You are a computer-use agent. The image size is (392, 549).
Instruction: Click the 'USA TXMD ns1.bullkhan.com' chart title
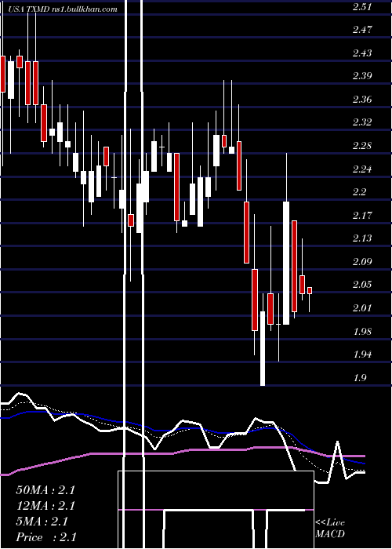[63, 9]
